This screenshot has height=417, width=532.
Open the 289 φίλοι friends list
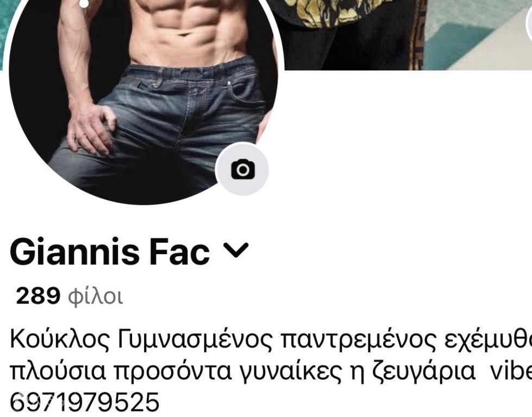(x=69, y=296)
